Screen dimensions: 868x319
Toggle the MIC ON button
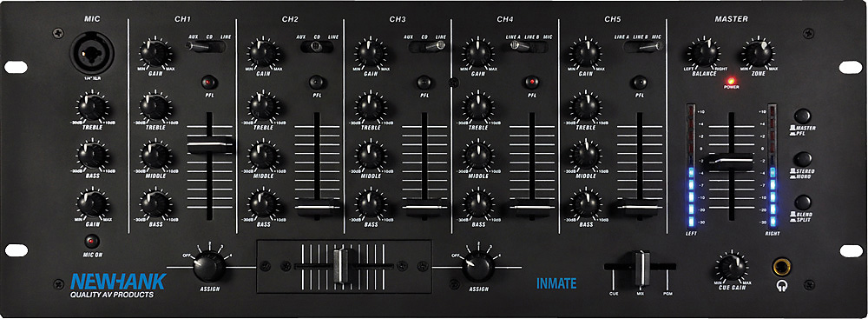[92, 242]
